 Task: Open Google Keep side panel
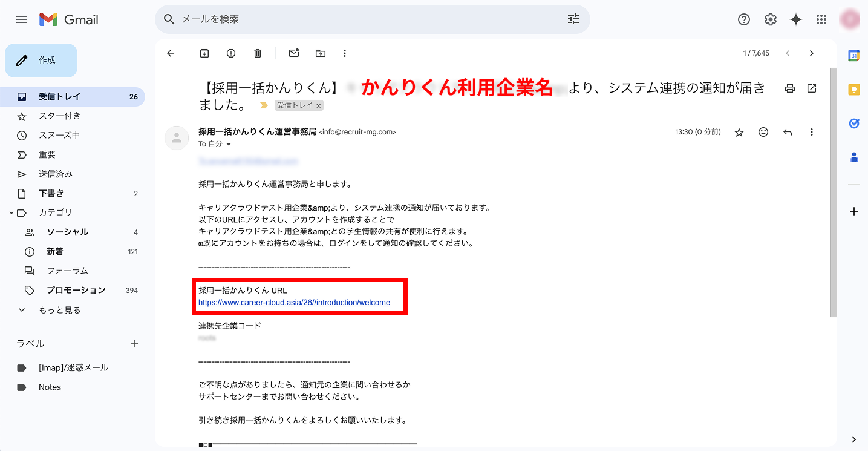(853, 89)
